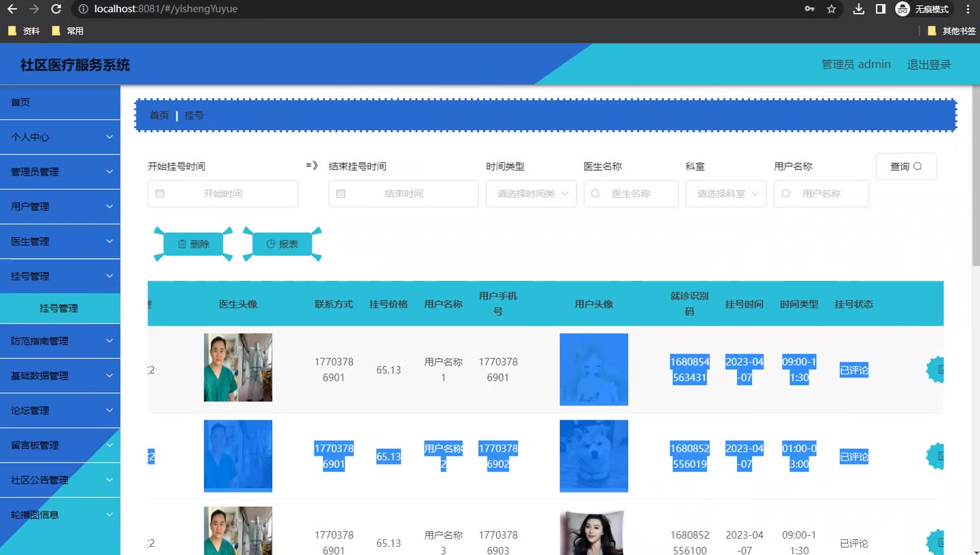Click cell 1680852556019 in the table
980x555 pixels.
point(689,456)
